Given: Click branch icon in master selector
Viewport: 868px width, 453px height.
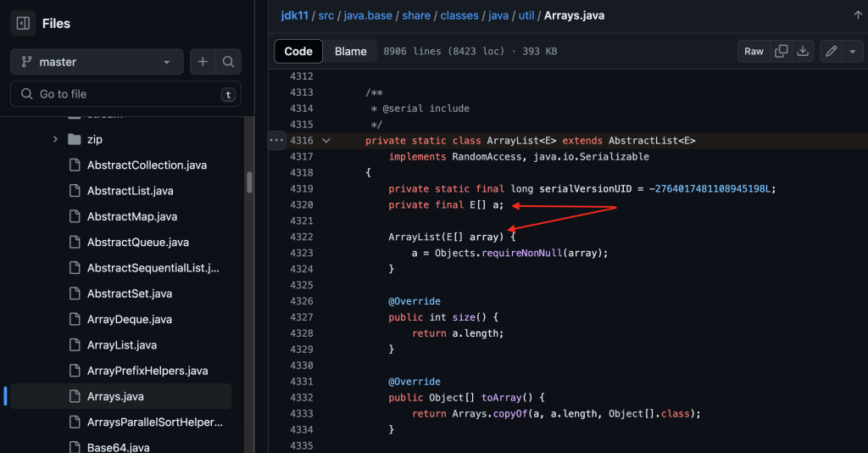Looking at the screenshot, I should [26, 61].
